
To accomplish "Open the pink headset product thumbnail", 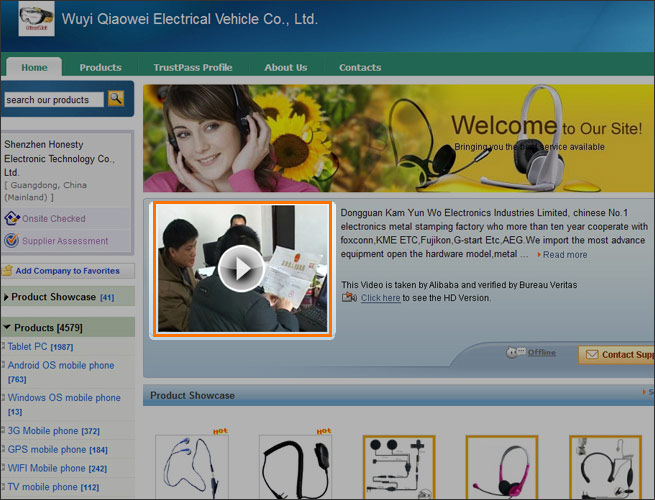I will (x=502, y=467).
